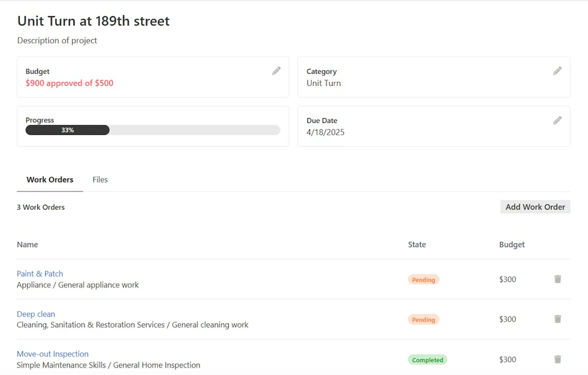Click the Name column header
The width and height of the screenshot is (588, 375).
pos(27,244)
